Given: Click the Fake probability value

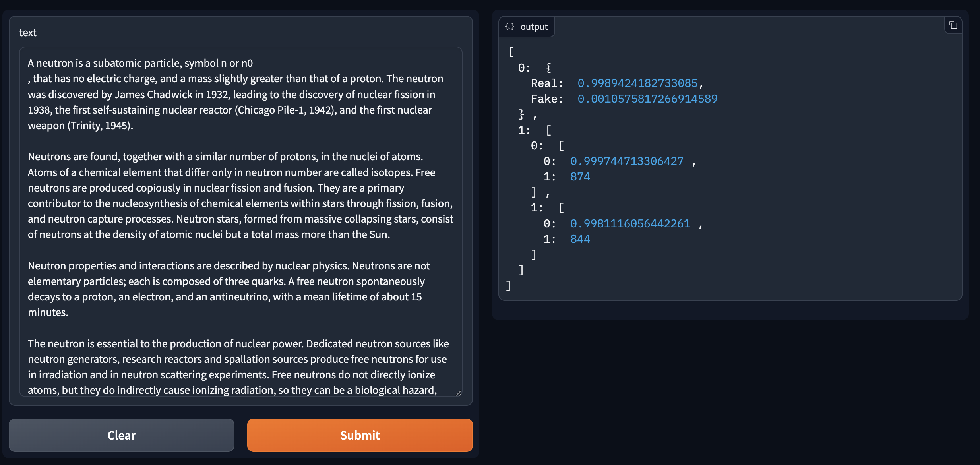Looking at the screenshot, I should tap(647, 99).
